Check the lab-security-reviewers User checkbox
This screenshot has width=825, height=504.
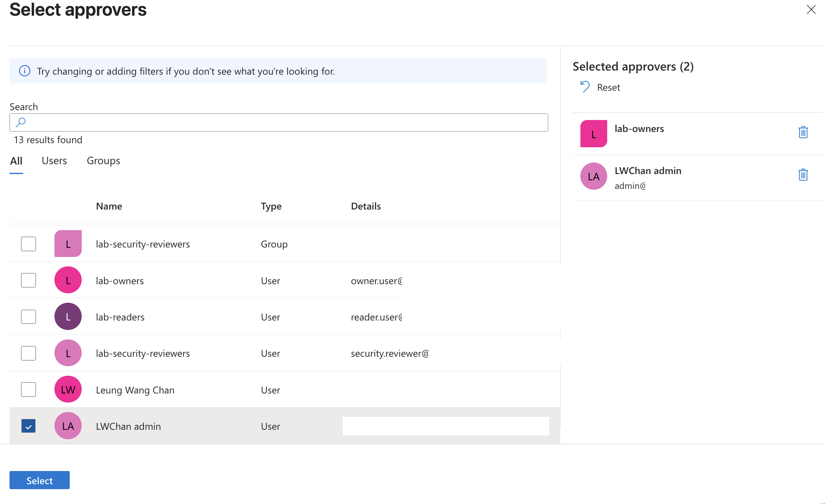(x=28, y=353)
